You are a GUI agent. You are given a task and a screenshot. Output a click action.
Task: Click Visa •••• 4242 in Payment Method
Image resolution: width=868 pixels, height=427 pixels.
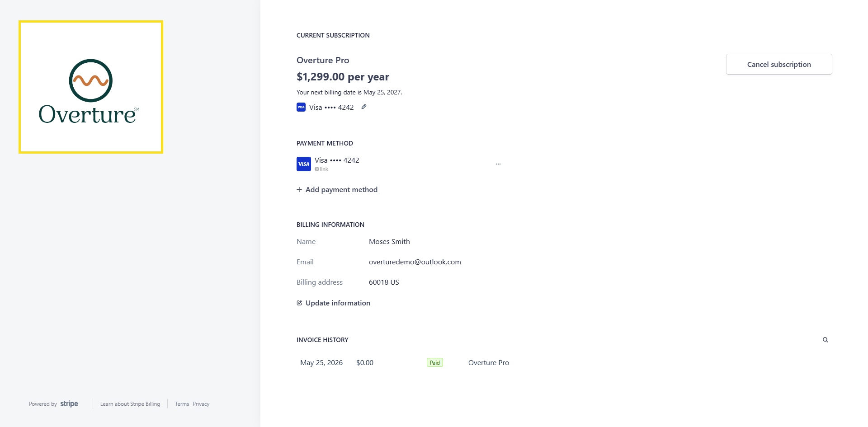coord(337,160)
